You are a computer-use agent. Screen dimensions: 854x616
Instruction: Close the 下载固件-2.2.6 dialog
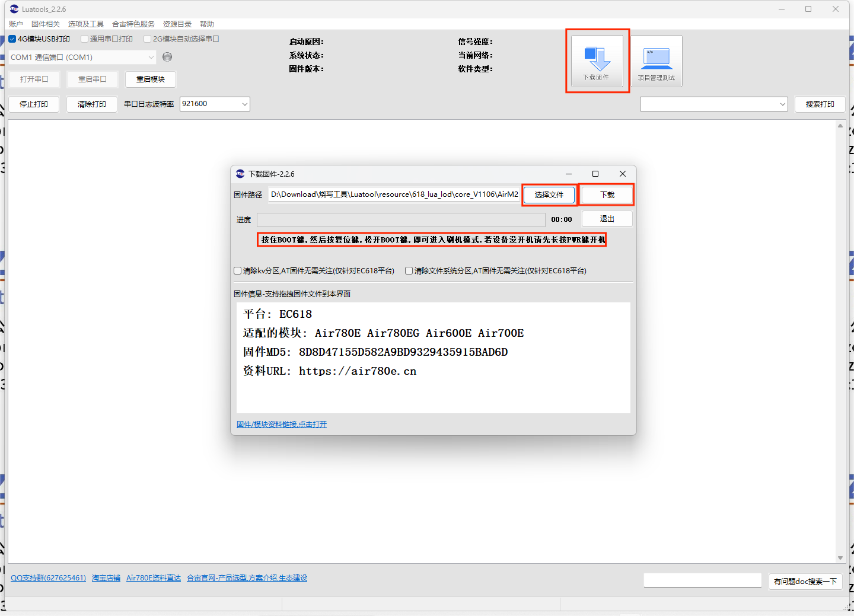623,174
